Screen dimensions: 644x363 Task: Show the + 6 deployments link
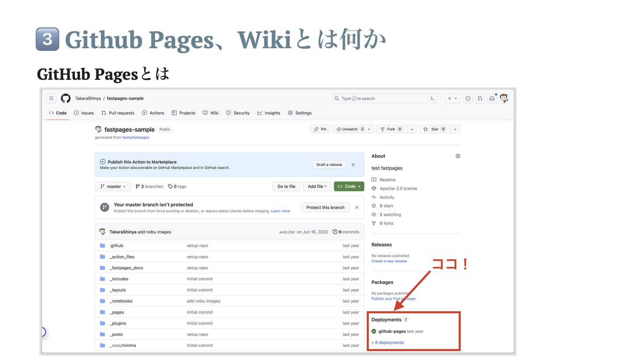point(388,343)
